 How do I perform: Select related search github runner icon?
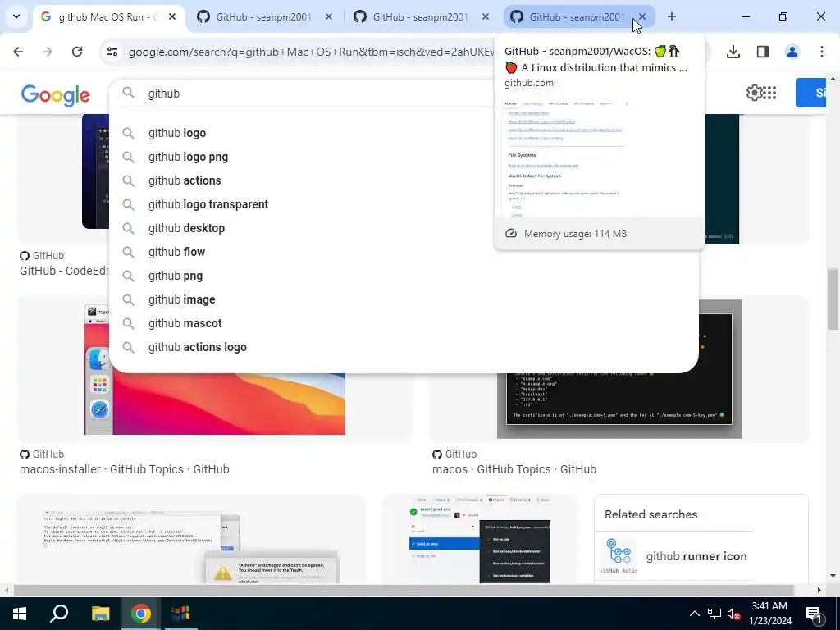pos(676,557)
